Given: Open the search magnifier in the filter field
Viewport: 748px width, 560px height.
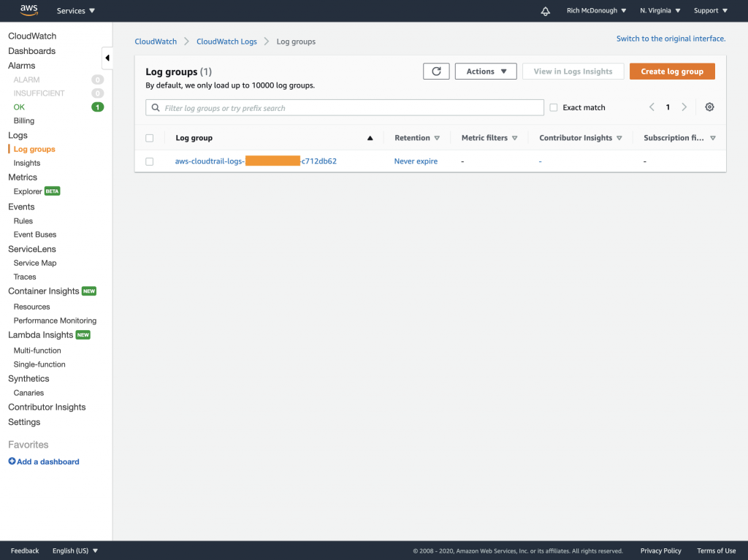Looking at the screenshot, I should click(x=156, y=107).
